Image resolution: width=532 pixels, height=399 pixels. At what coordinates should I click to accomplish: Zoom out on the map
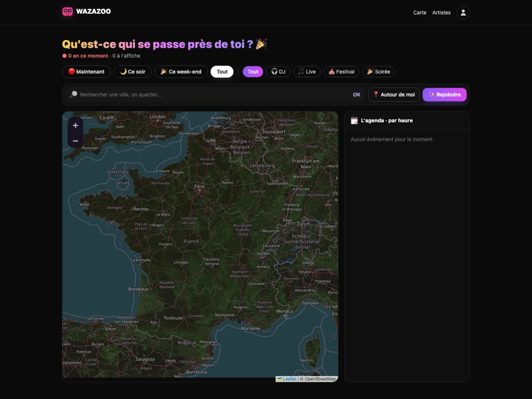pos(75,141)
